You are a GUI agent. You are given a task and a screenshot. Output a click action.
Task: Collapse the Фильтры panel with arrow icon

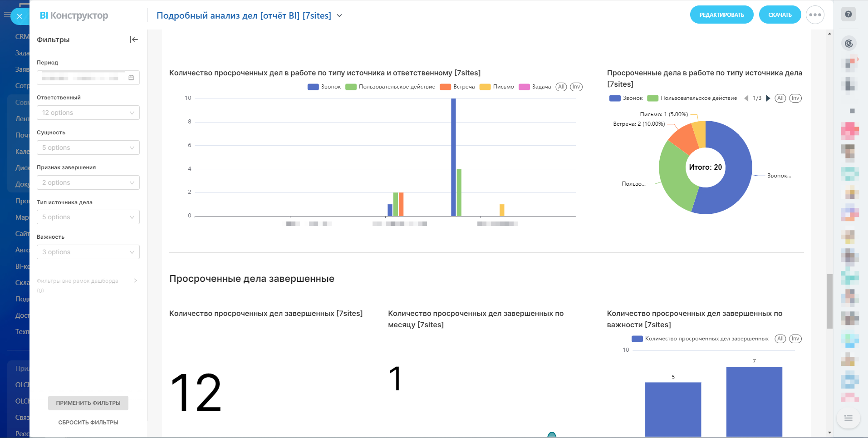(x=134, y=39)
